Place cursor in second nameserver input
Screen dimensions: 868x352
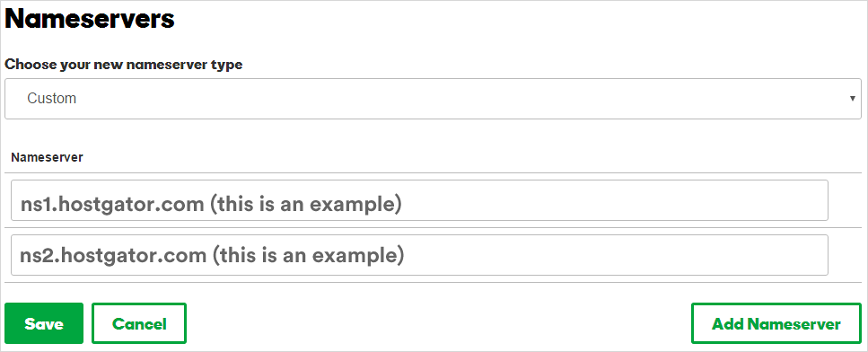419,255
